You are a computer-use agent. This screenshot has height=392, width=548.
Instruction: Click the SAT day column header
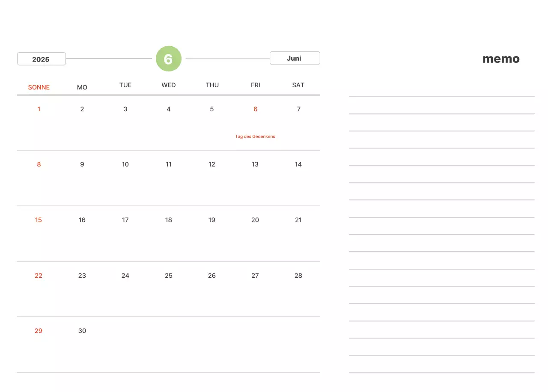point(298,85)
